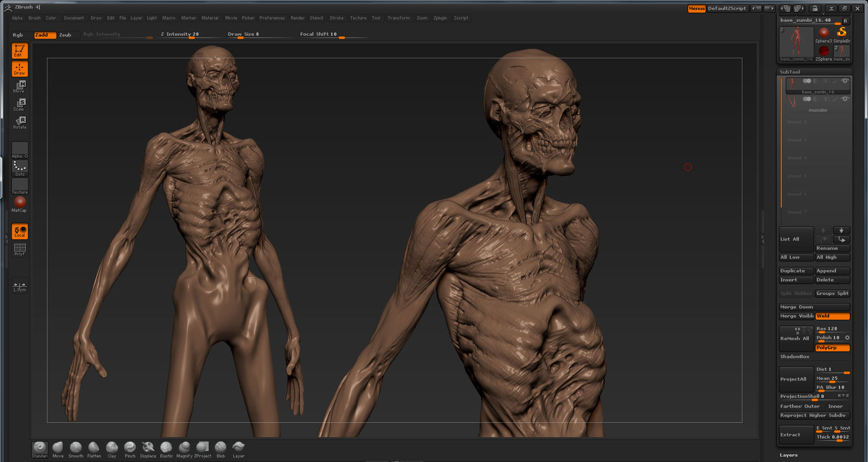Select the Clay brush
This screenshot has width=868, height=462.
[112, 449]
